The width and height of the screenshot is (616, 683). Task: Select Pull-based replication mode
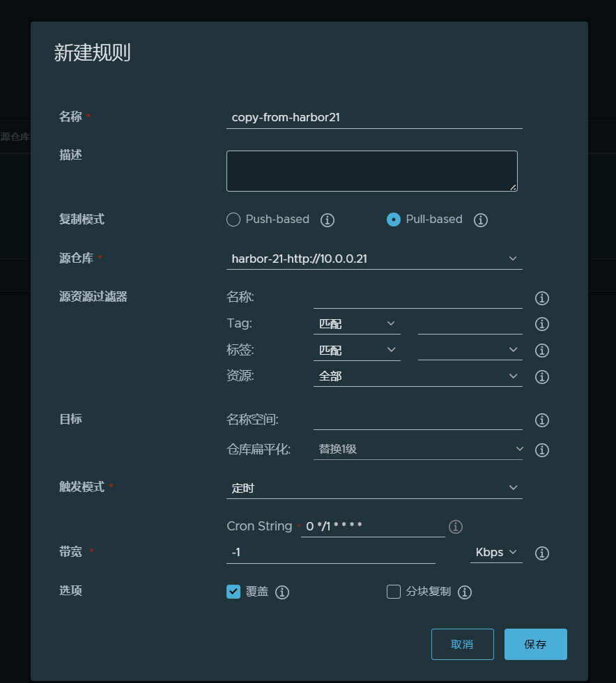pos(394,220)
